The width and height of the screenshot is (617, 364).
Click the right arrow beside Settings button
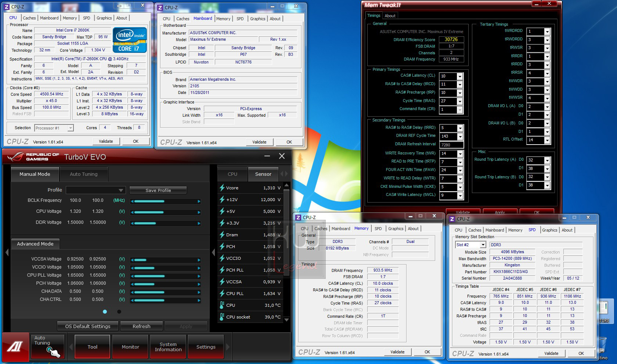tap(228, 347)
